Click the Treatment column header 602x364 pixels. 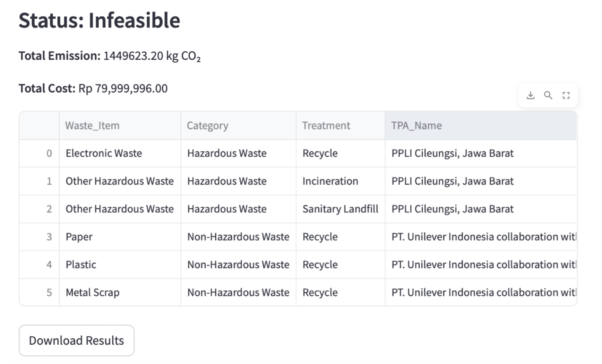[x=340, y=125]
